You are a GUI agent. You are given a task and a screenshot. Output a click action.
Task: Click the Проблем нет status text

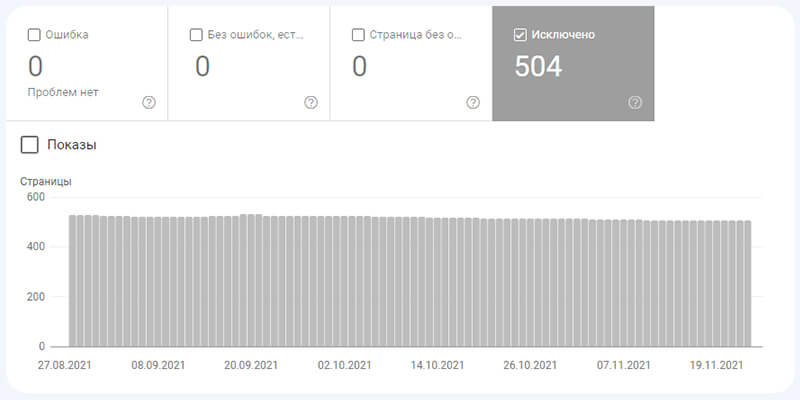[63, 92]
